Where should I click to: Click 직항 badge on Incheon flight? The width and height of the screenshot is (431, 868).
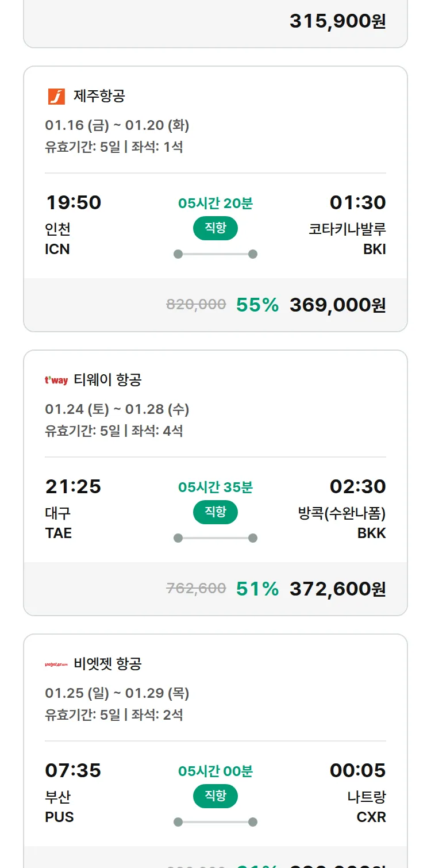tap(215, 228)
